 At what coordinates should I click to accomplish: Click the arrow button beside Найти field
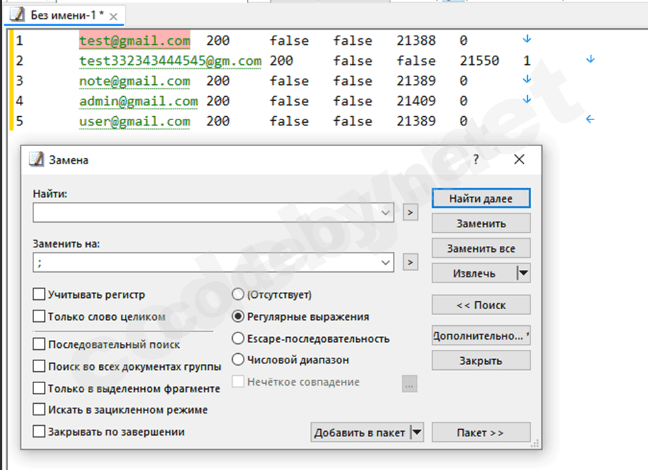[x=410, y=212]
